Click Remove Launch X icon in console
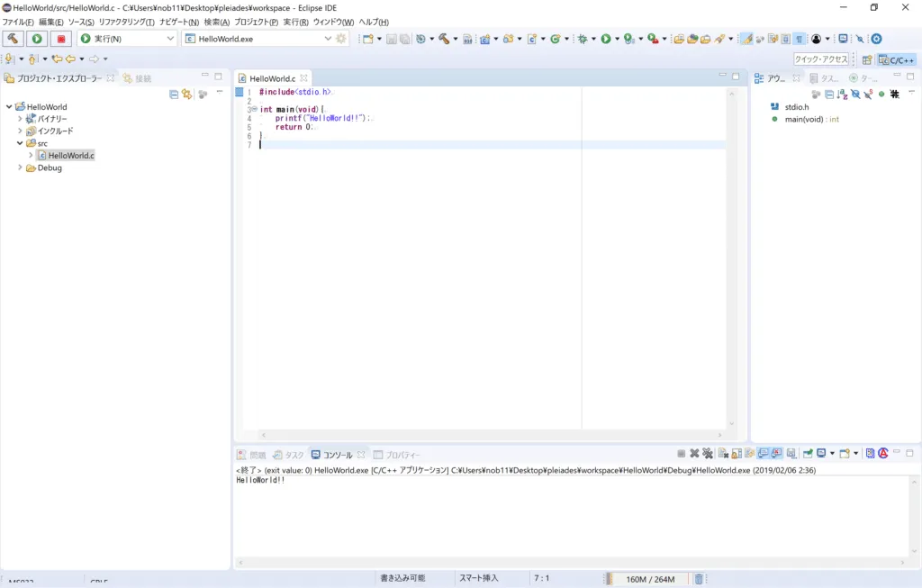The width and height of the screenshot is (922, 588). pyautogui.click(x=694, y=453)
